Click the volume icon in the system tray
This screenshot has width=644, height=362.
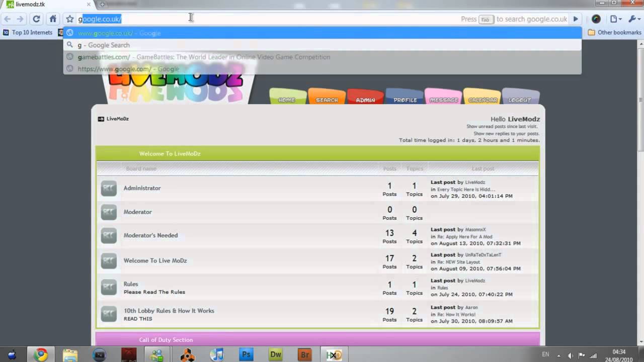pos(570,355)
